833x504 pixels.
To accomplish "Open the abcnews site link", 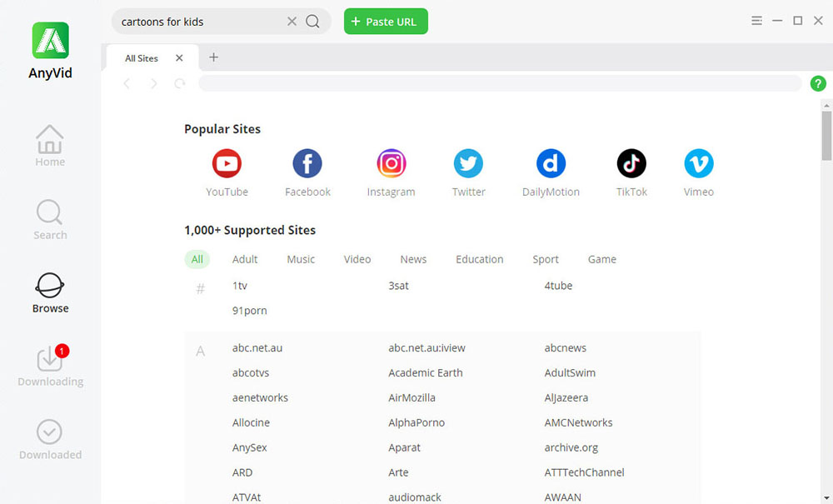I will [x=566, y=348].
